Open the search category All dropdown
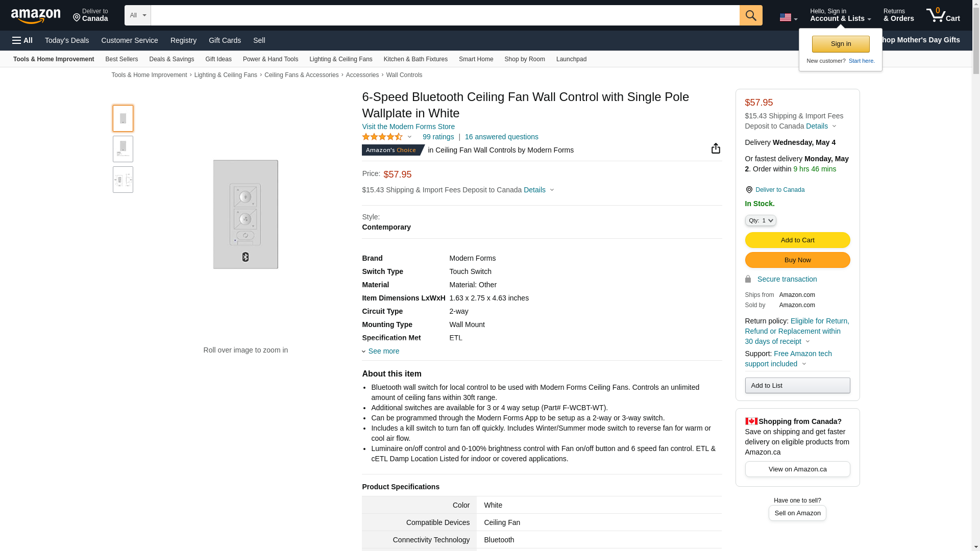Viewport: 980px width, 551px height. 137,15
